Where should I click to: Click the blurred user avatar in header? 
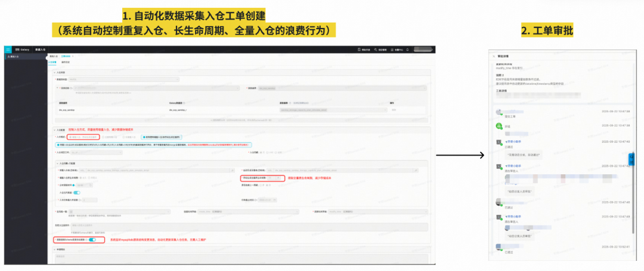point(423,50)
